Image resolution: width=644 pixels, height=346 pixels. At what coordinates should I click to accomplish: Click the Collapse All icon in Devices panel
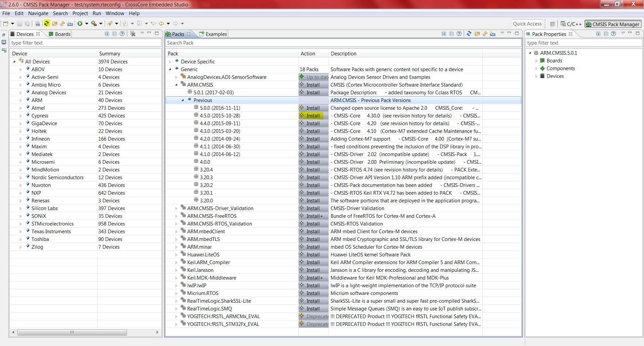click(x=115, y=34)
